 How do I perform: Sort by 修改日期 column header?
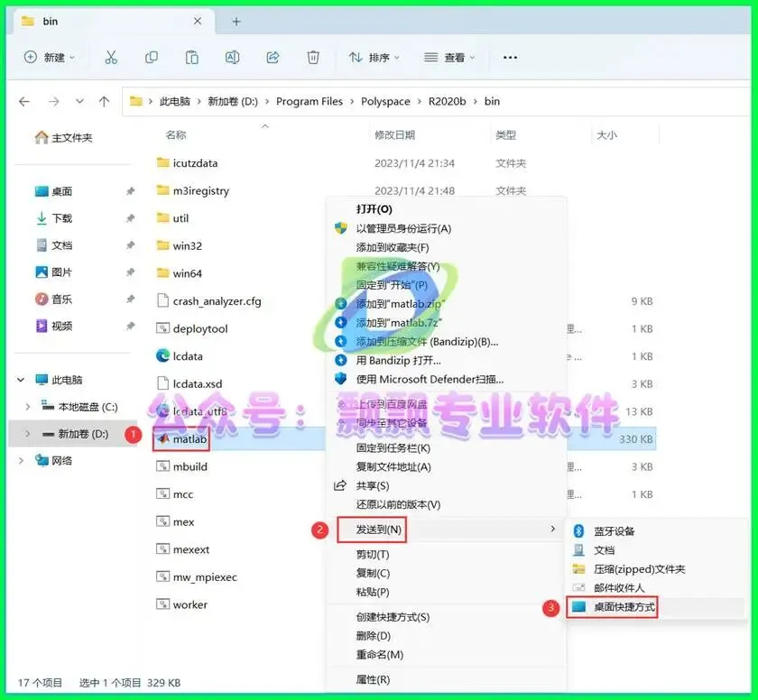[x=395, y=134]
